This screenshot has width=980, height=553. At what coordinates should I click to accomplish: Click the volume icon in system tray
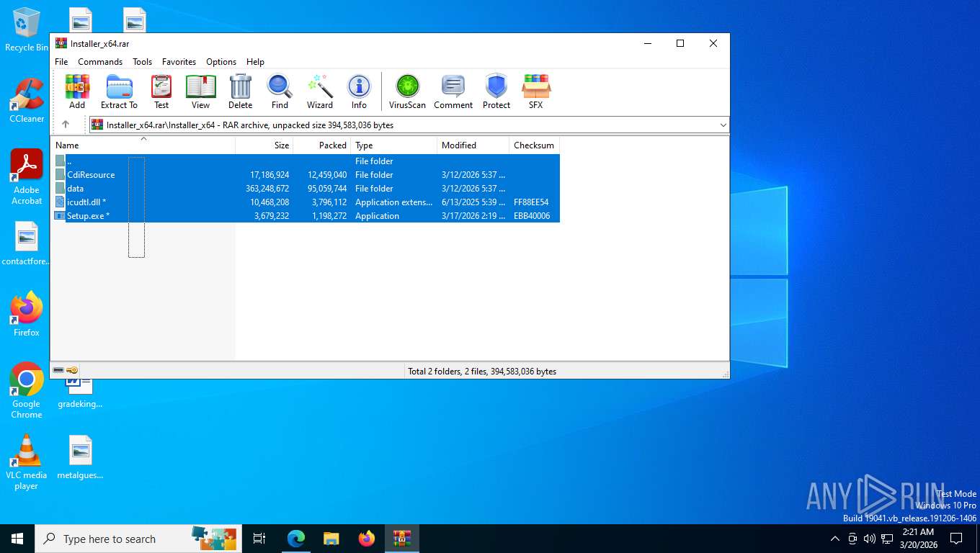point(870,539)
